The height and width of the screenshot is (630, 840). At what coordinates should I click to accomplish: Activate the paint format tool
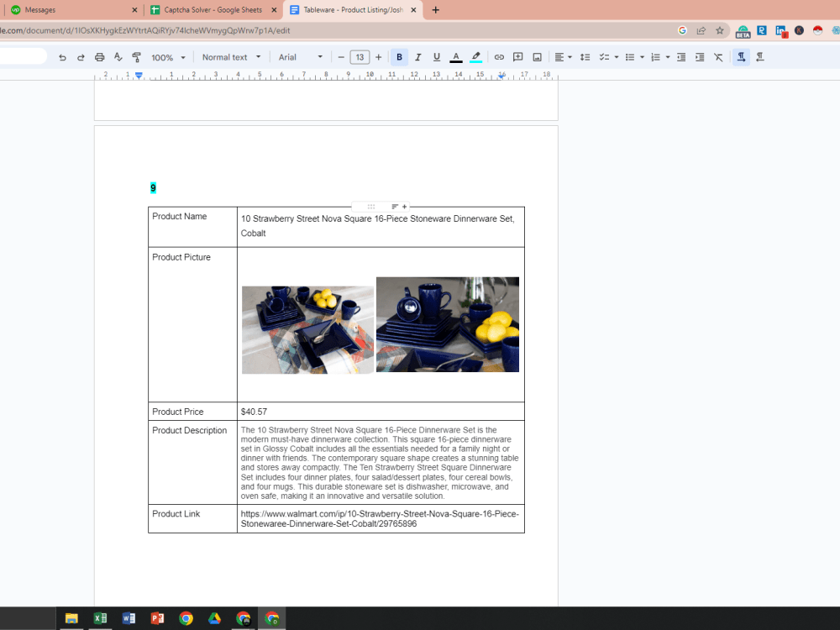pos(137,57)
